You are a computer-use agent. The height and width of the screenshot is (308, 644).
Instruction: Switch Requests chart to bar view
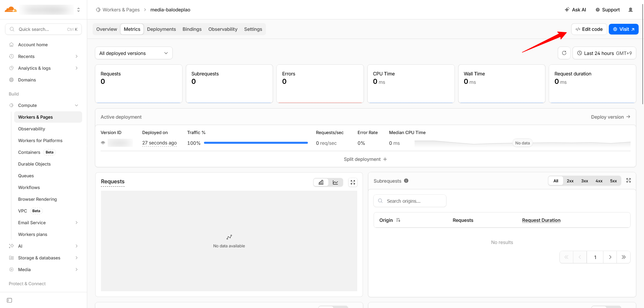pos(321,182)
